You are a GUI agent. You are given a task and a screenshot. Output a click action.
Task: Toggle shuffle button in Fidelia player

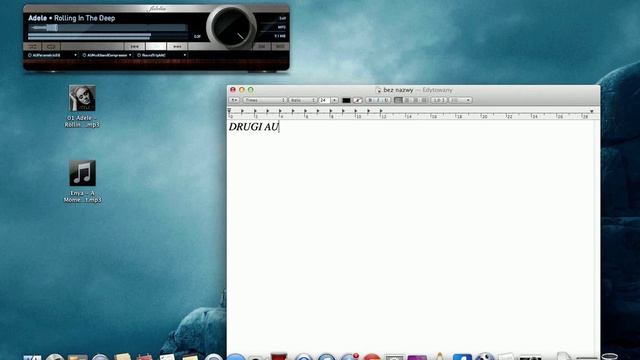point(33,47)
